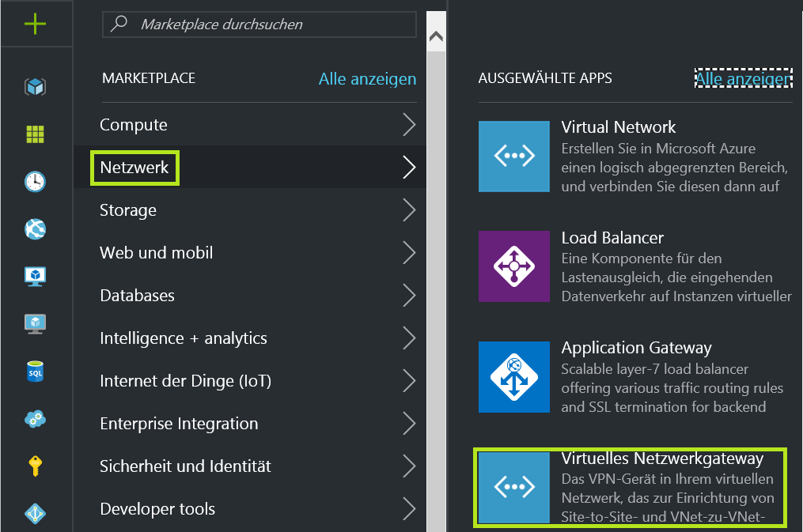Viewport: 803px width, 532px height.
Task: Click Alle anzeigen beside MARKETPLACE heading
Action: point(367,79)
